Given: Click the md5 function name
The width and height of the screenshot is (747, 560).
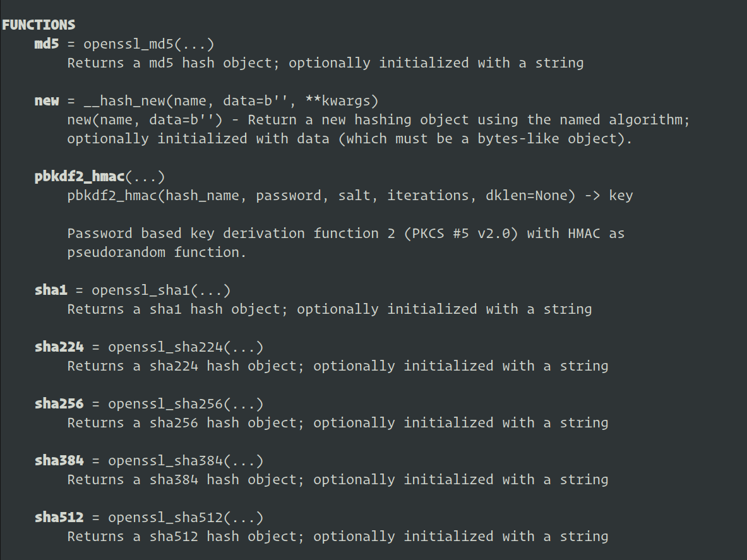Looking at the screenshot, I should coord(47,44).
